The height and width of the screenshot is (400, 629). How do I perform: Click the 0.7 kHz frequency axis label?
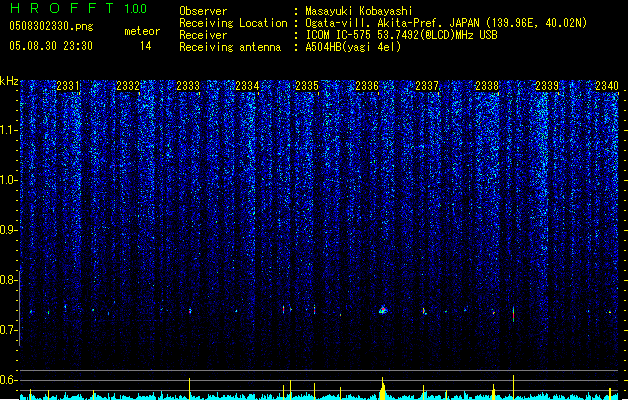pos(9,330)
